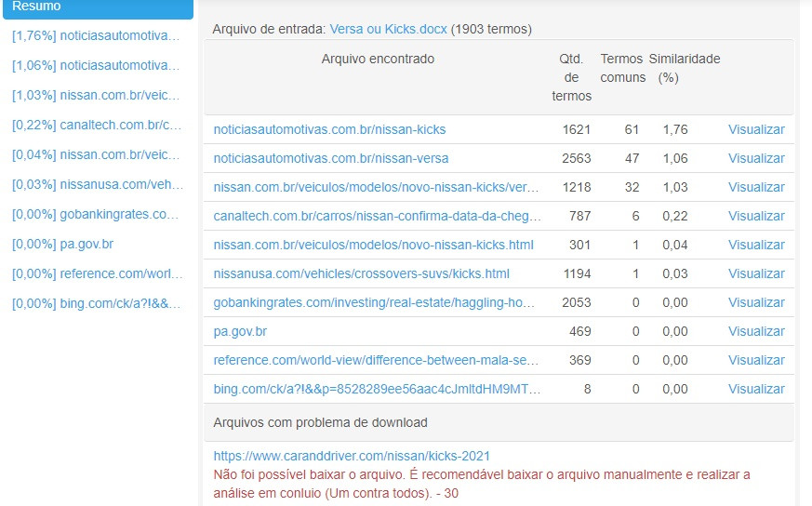
Task: Click Visualizar for the 1,03 similarity row
Action: click(756, 188)
